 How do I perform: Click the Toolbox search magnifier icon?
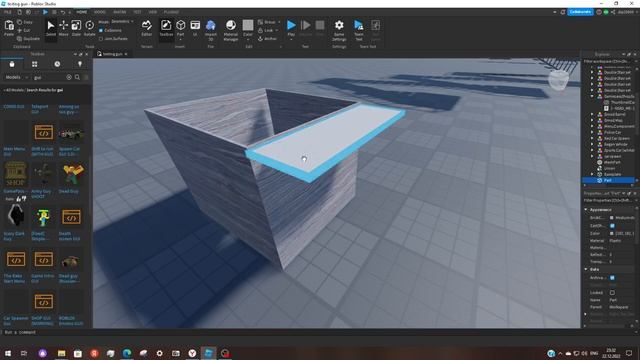click(77, 77)
